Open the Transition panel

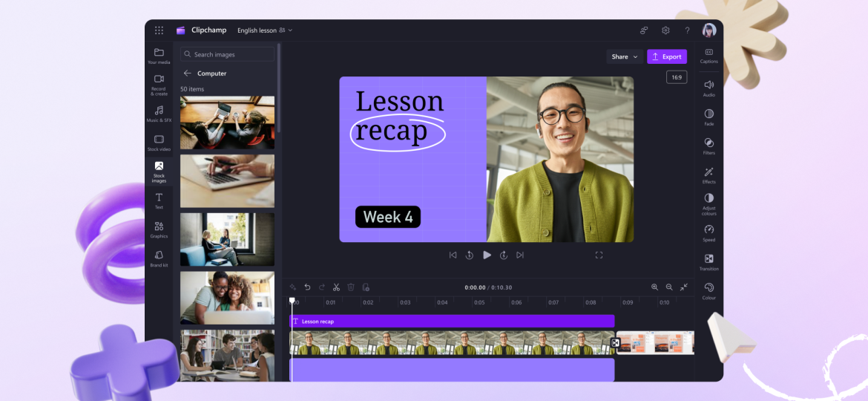tap(708, 263)
